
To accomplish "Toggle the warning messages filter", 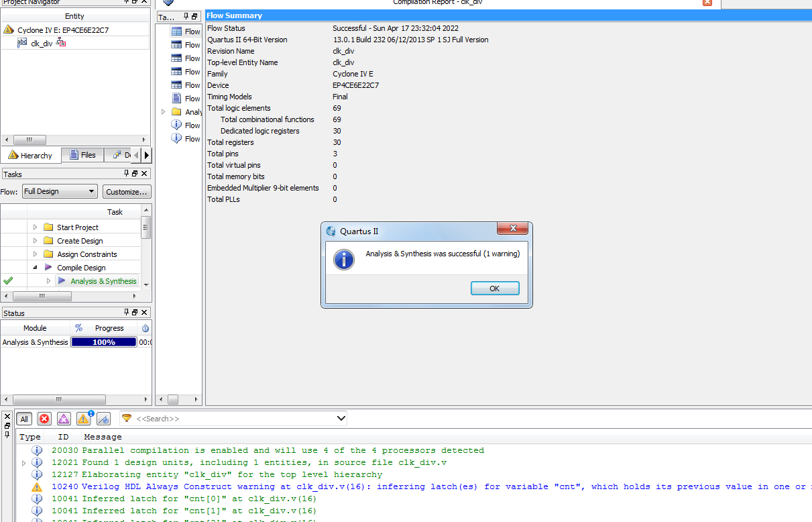I will pyautogui.click(x=84, y=419).
